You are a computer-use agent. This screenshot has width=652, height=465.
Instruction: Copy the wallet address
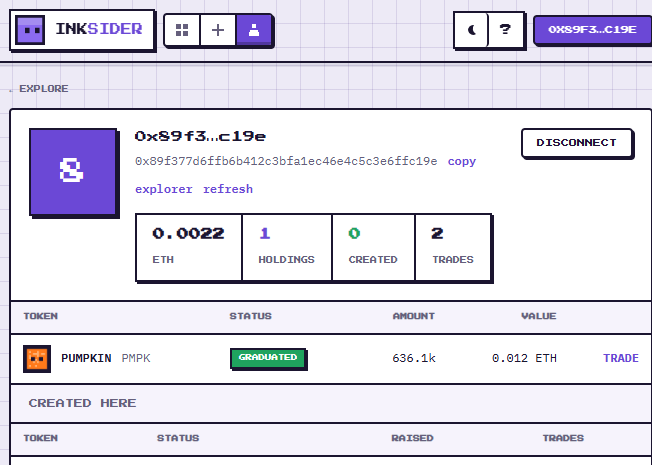click(x=462, y=161)
